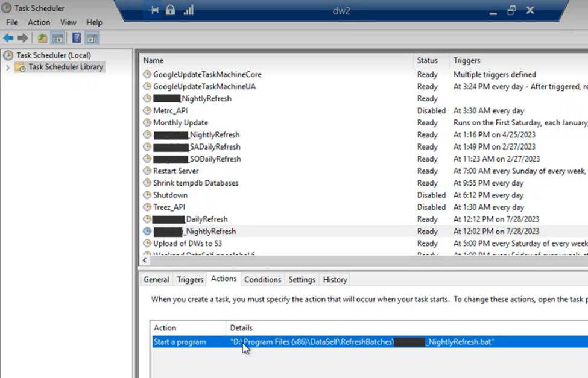Sort tasks by the Name column header
The width and height of the screenshot is (588, 378).
pos(154,60)
